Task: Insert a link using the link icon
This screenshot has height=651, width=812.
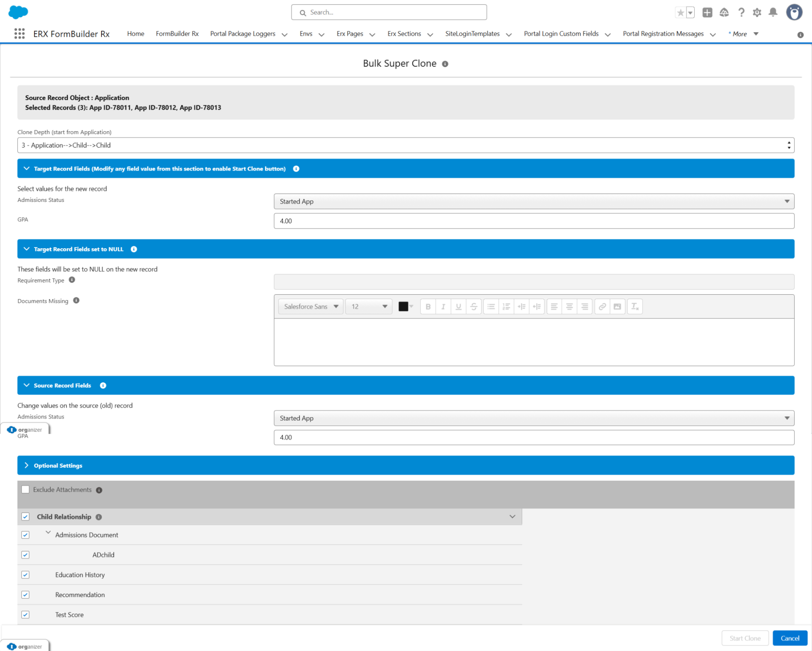Action: click(602, 307)
